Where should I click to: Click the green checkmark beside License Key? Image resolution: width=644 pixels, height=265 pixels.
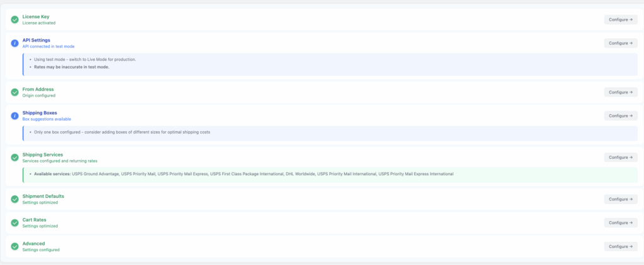coord(14,19)
